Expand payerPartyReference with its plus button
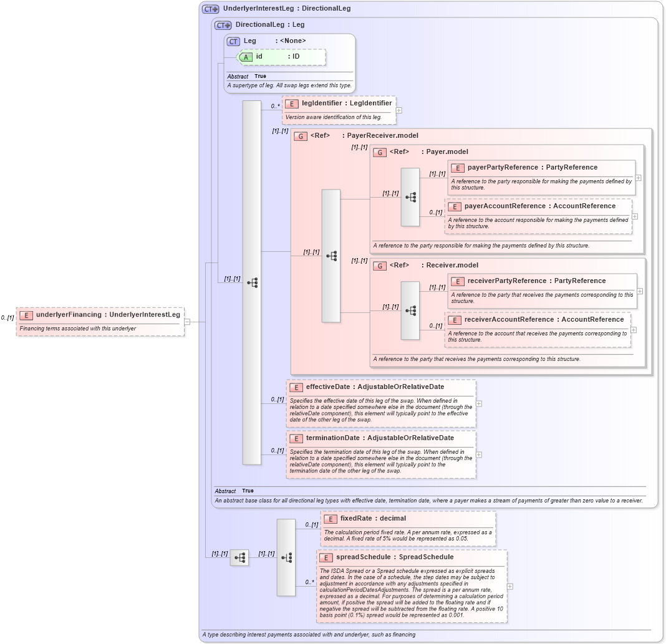The height and width of the screenshot is (644, 666). point(637,179)
